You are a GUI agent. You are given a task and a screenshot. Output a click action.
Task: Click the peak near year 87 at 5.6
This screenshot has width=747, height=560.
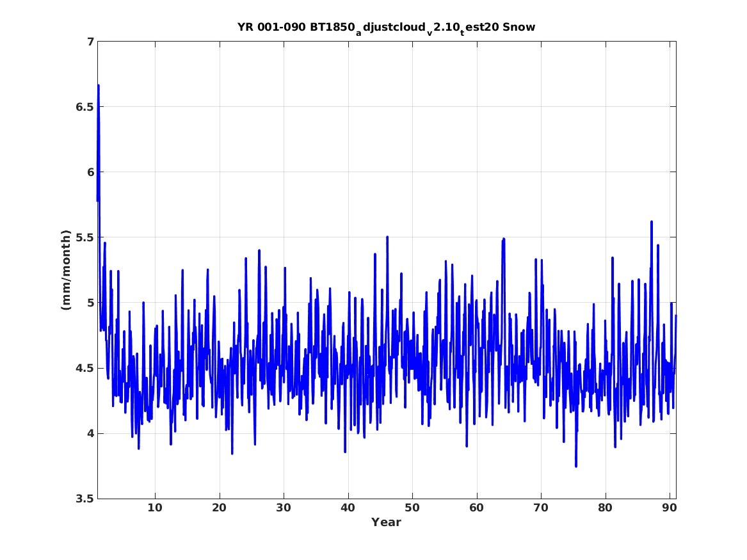tap(651, 222)
